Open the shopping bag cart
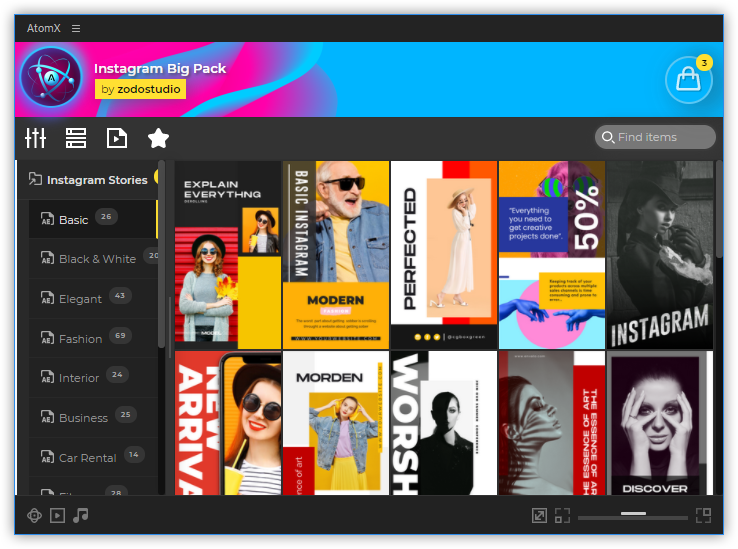Image resolution: width=738 pixels, height=549 pixels. [x=688, y=80]
